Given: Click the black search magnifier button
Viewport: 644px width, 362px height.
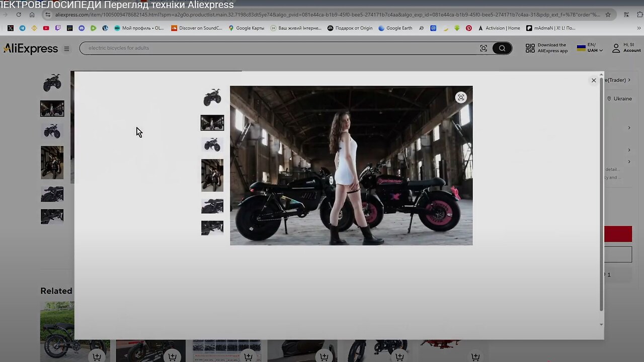Looking at the screenshot, I should click(502, 48).
